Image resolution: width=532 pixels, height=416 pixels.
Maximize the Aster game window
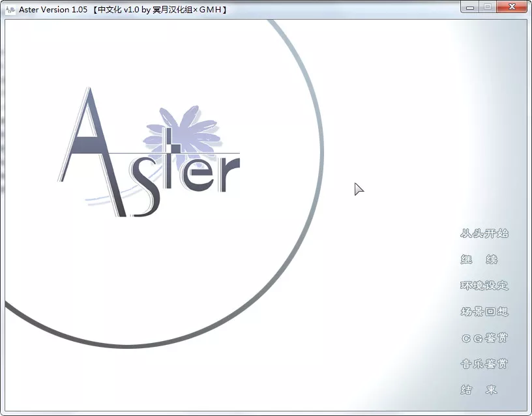(x=488, y=7)
